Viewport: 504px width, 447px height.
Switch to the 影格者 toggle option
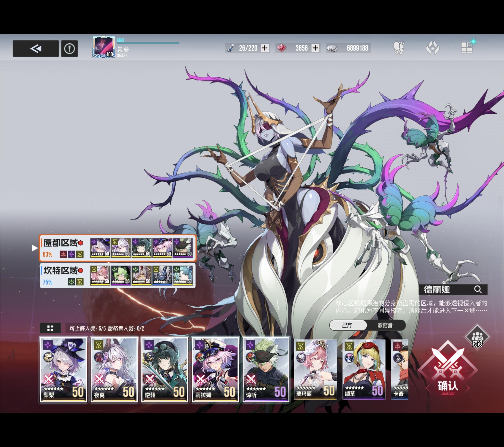385,325
